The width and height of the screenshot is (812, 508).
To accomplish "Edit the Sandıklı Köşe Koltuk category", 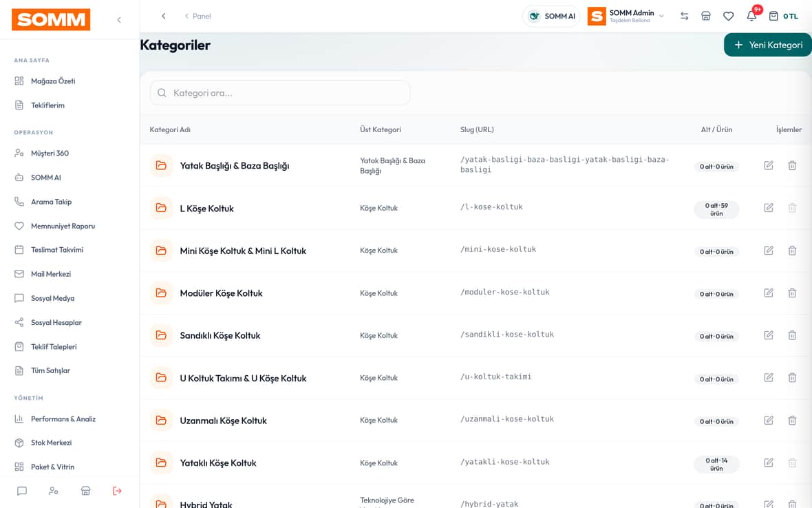I will (769, 335).
